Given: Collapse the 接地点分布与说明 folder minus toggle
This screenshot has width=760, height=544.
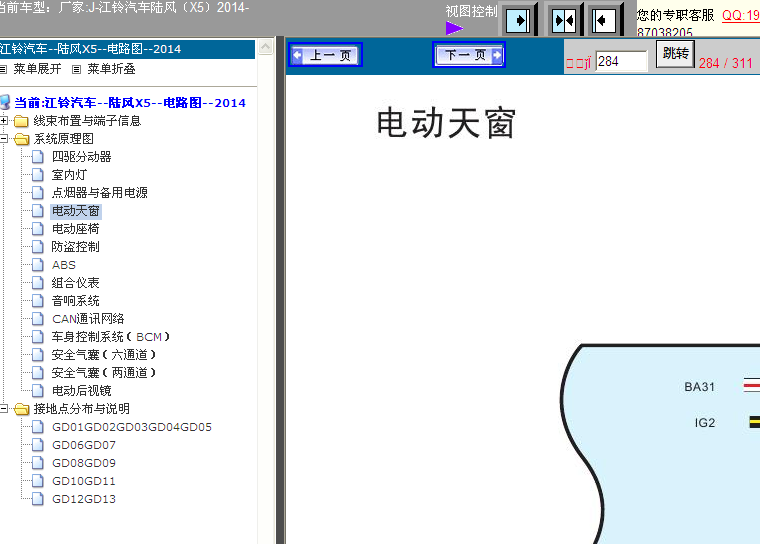Looking at the screenshot, I should (x=4, y=409).
